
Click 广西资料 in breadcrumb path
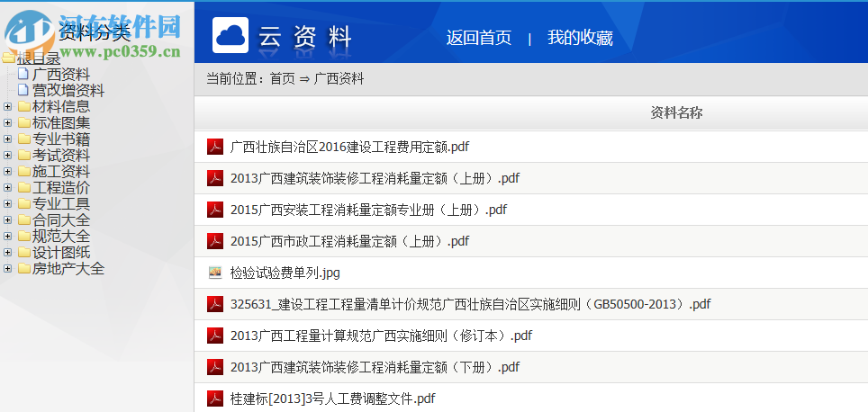339,79
